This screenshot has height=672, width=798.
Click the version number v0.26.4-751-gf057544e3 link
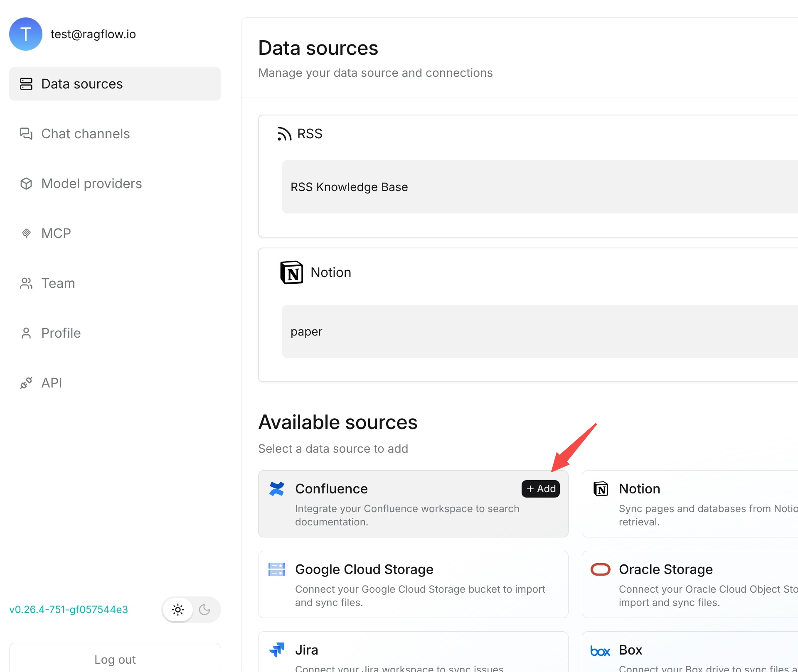(x=69, y=610)
